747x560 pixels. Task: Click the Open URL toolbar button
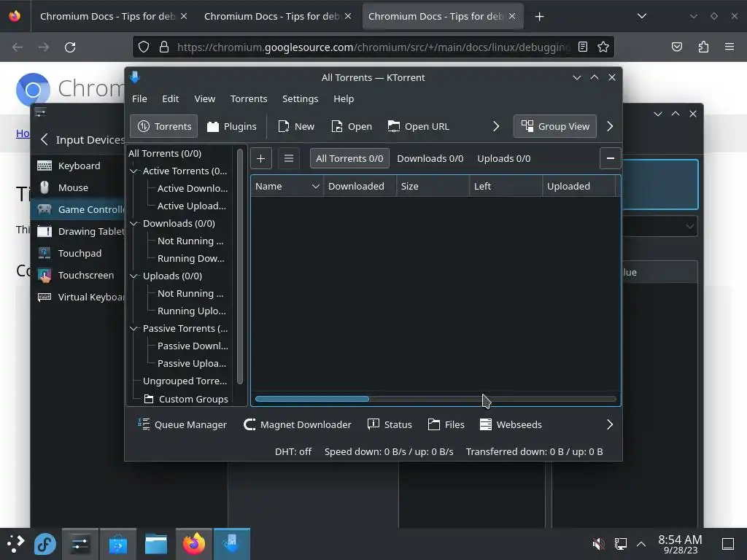(x=418, y=126)
